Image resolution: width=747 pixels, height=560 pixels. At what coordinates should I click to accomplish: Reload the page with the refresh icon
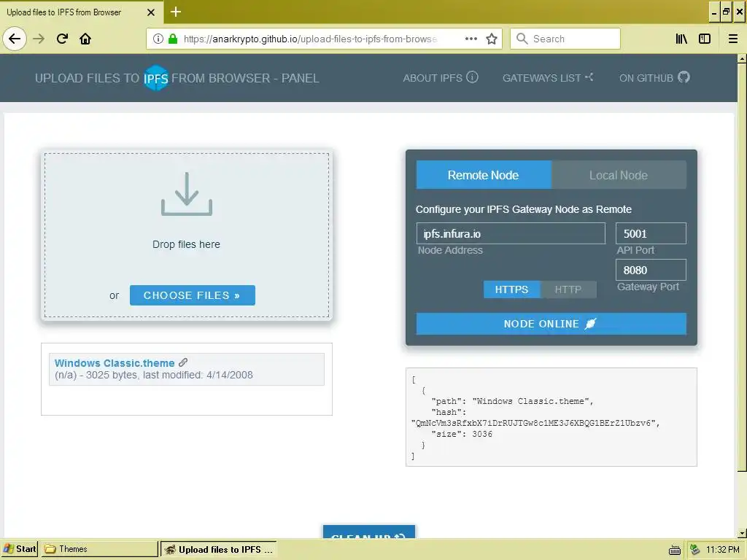pos(62,39)
